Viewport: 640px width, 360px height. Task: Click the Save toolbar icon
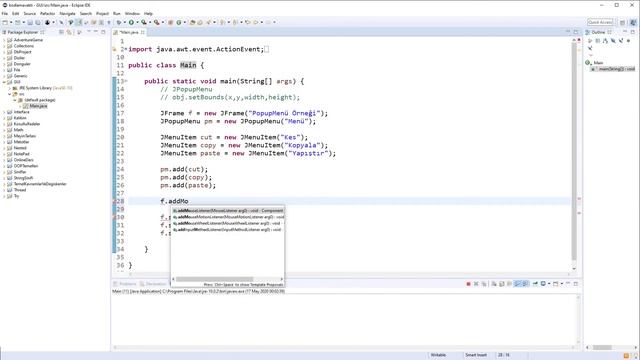coord(30,22)
